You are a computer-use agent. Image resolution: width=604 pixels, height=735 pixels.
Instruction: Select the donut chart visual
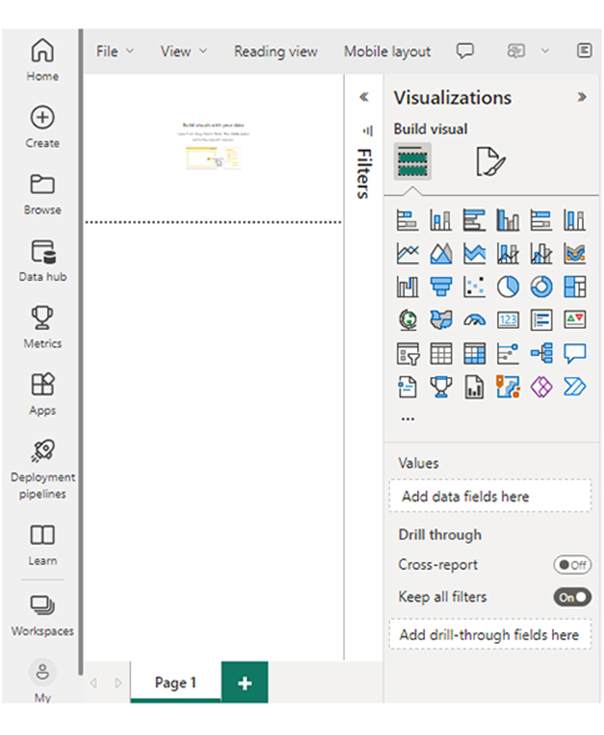point(541,286)
